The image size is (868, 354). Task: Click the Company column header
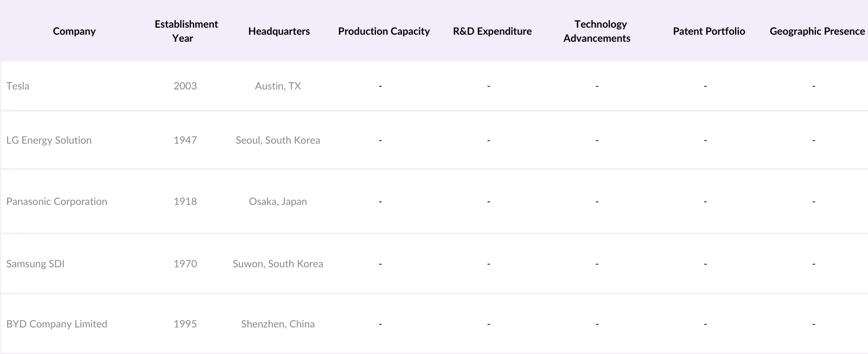74,31
